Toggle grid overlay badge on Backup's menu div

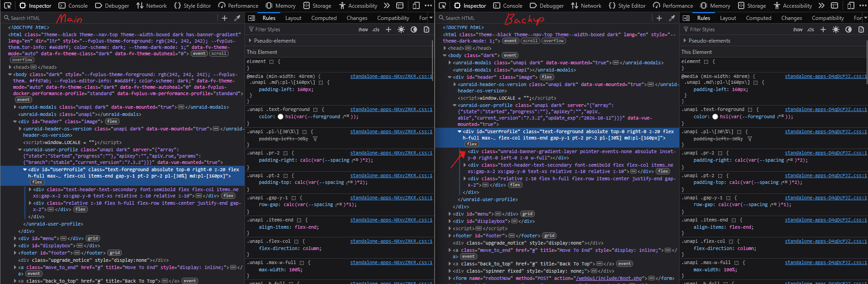point(528,214)
